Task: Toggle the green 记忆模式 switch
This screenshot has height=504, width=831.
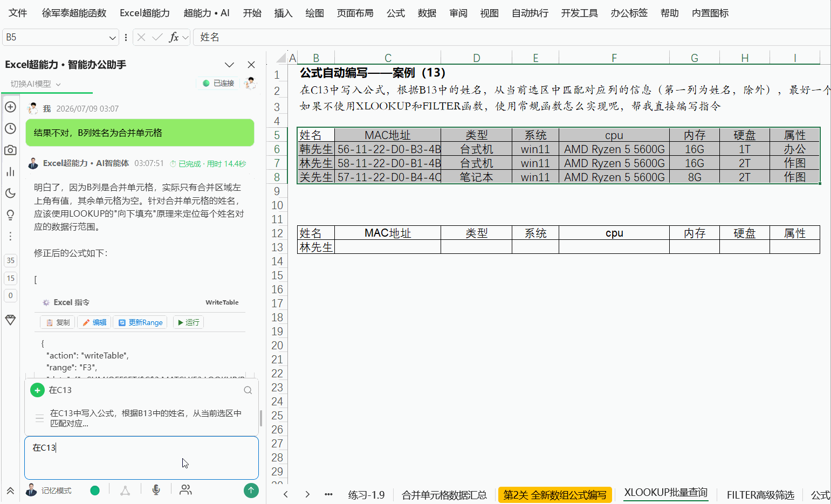Action: [x=95, y=491]
